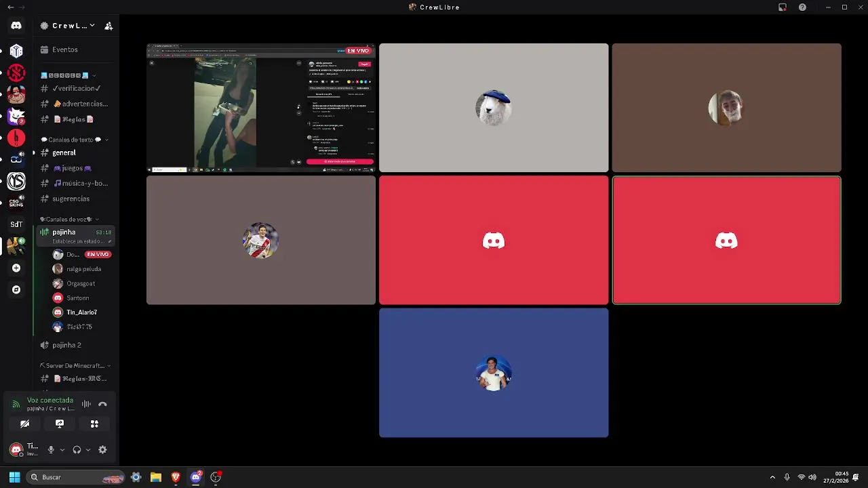868x488 pixels.
Task: Open headphones output options arrow
Action: (x=88, y=449)
